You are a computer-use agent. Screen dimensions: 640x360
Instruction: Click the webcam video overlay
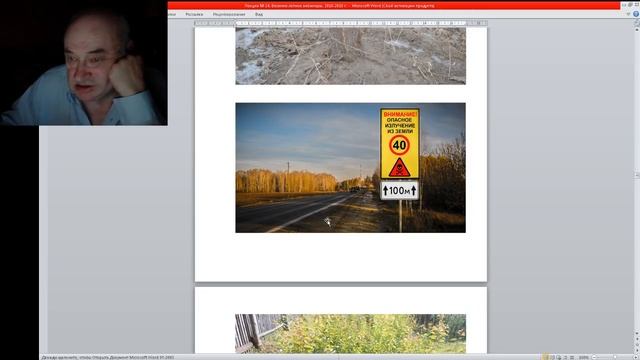[84, 62]
